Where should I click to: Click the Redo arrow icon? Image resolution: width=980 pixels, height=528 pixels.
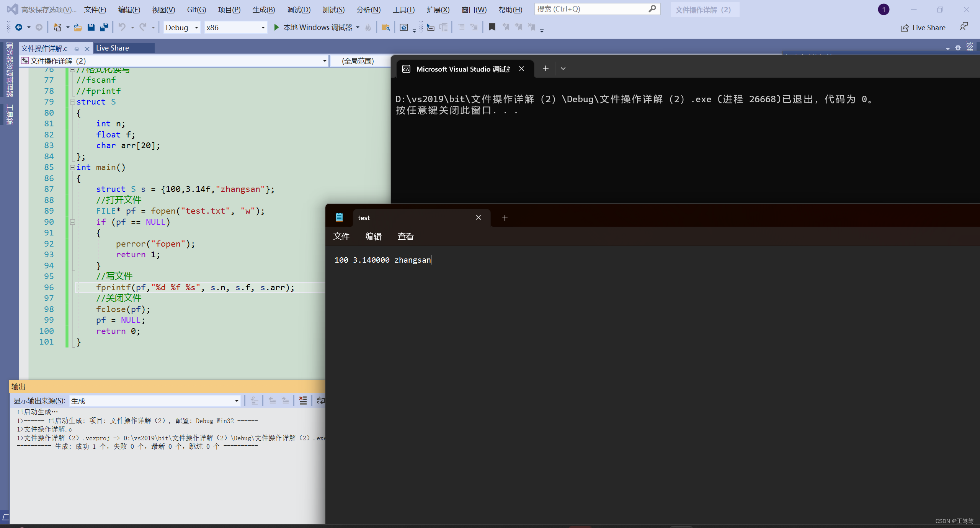tap(143, 27)
